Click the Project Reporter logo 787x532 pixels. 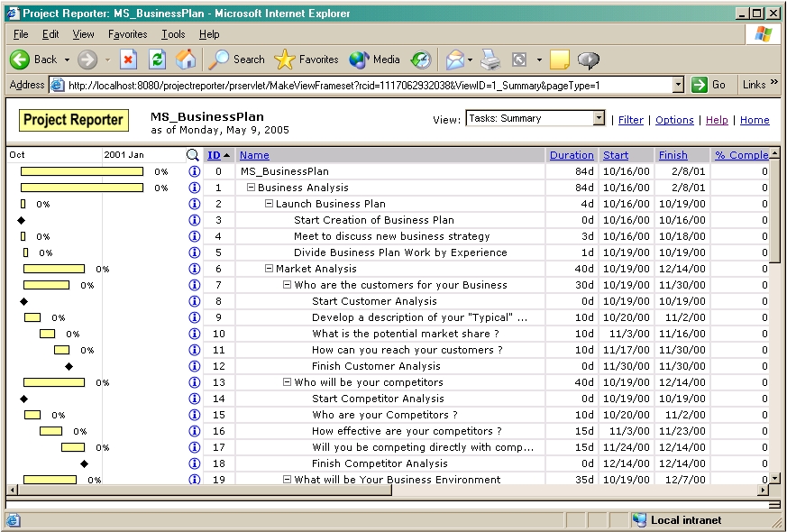pos(74,120)
